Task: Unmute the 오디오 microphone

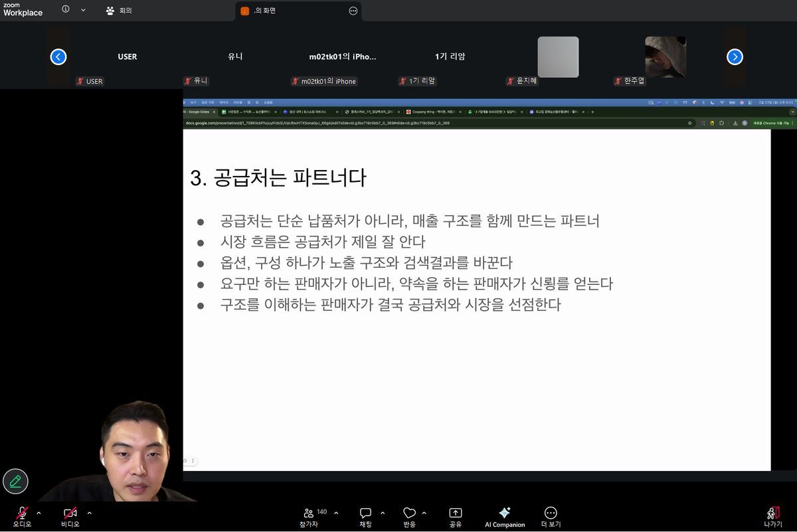Action: [x=22, y=513]
